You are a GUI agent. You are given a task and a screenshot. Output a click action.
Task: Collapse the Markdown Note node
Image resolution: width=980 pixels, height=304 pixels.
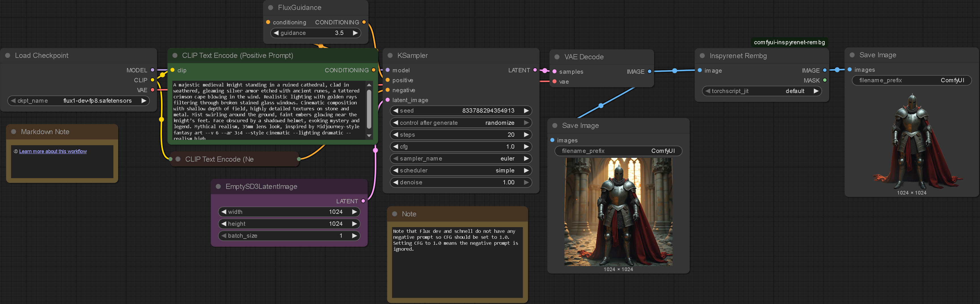(14, 132)
